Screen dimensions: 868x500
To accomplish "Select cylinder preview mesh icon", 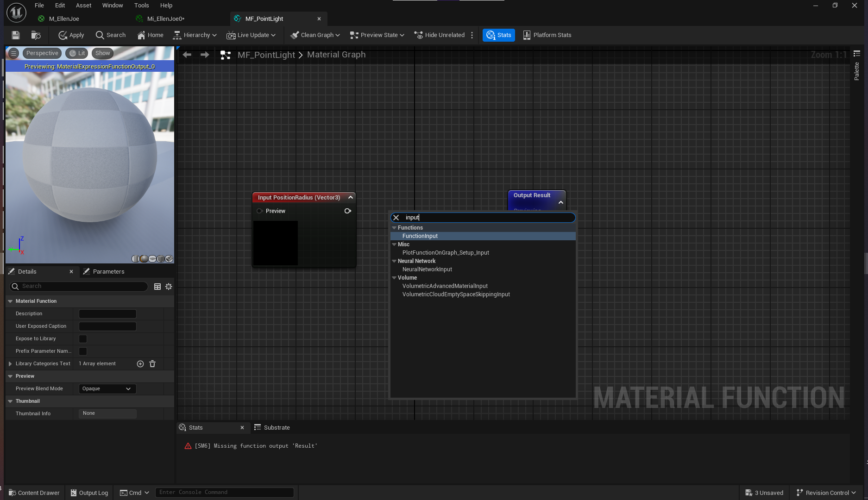I will [x=136, y=259].
